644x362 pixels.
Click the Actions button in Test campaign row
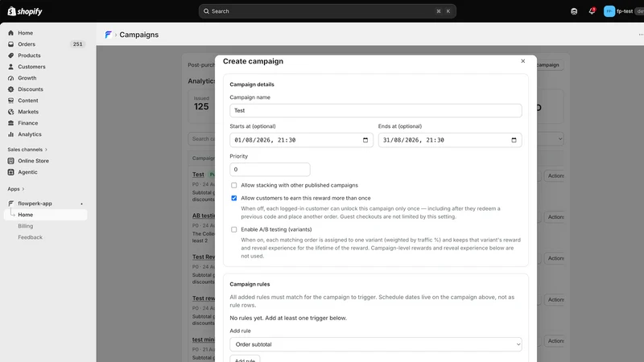[x=555, y=175]
